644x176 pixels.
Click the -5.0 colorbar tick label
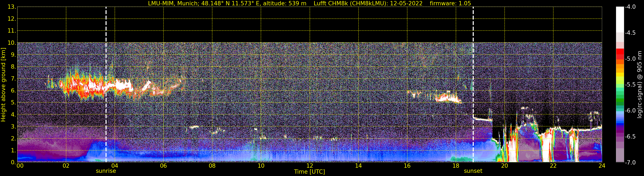(x=630, y=59)
